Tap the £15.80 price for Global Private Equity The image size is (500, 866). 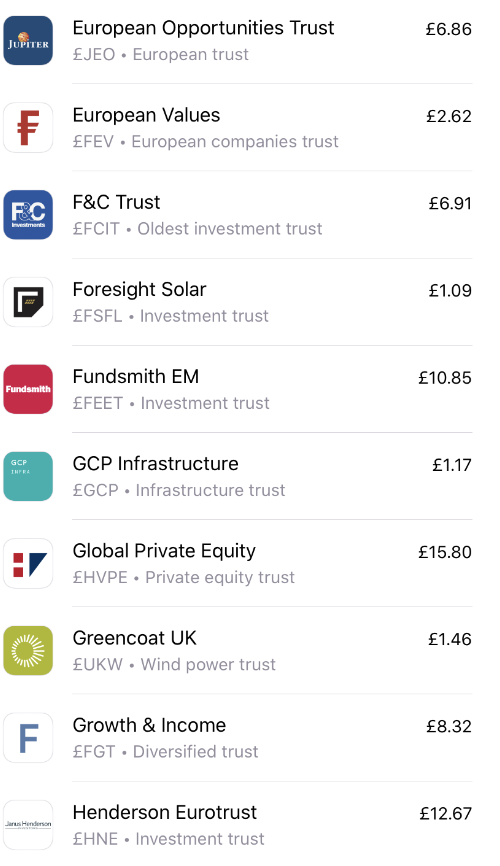point(445,552)
